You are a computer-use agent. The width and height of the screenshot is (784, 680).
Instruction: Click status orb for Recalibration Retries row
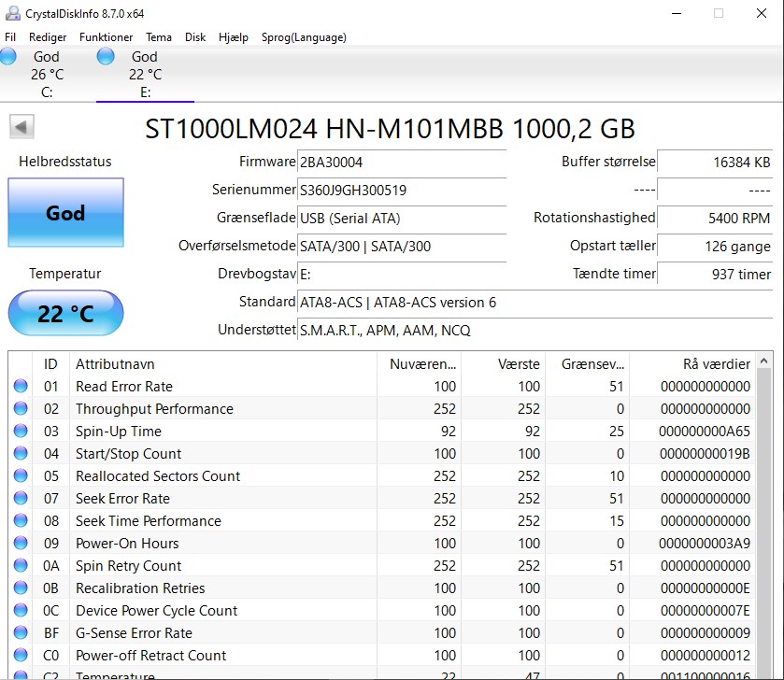click(21, 588)
